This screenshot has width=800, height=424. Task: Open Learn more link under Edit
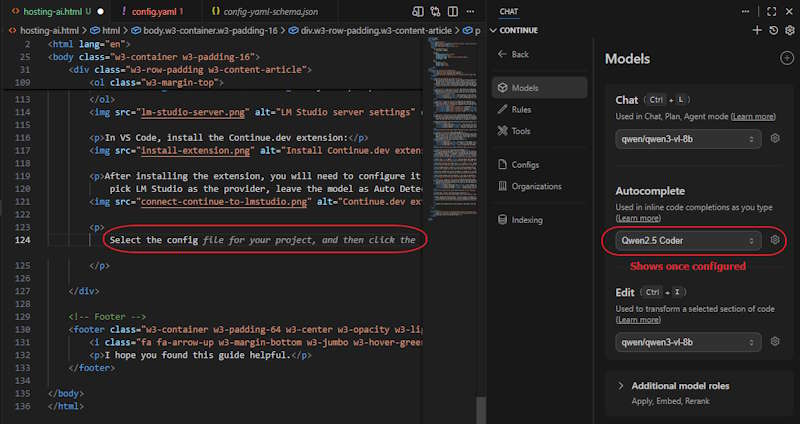[638, 320]
